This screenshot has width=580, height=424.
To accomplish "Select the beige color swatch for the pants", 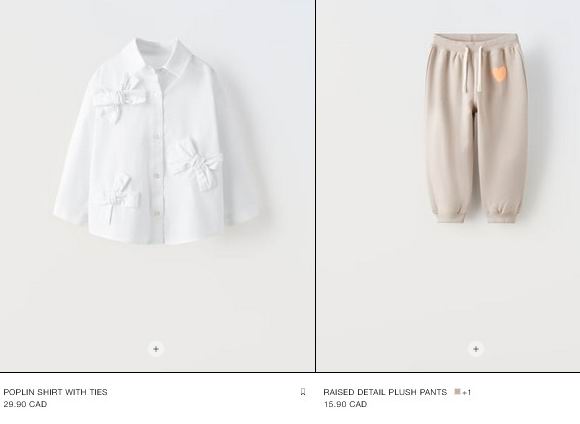I will click(457, 391).
